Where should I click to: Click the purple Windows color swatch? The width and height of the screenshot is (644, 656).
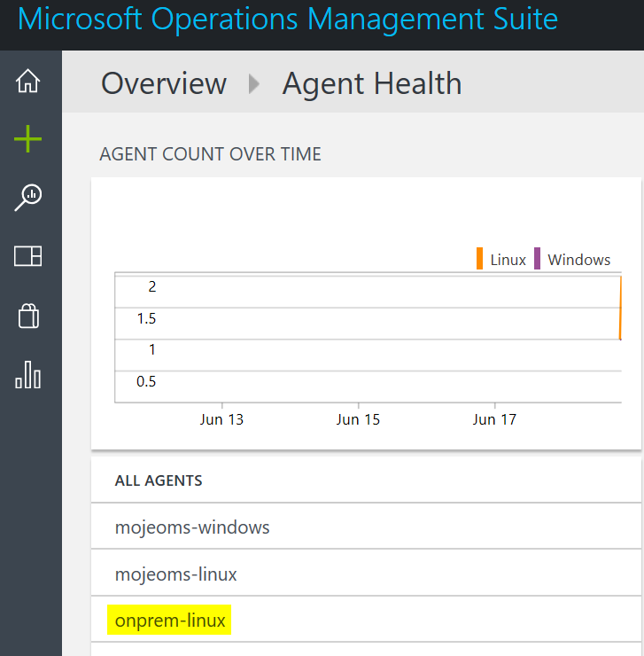538,259
